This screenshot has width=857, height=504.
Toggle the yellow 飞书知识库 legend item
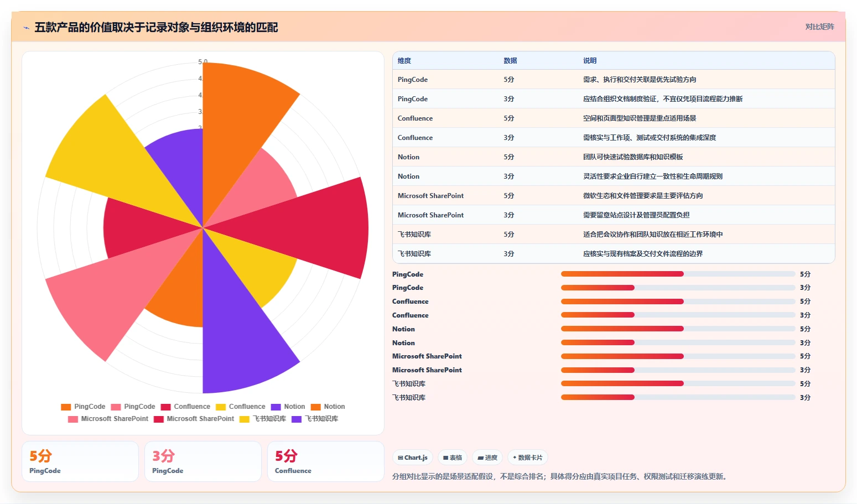coord(263,419)
